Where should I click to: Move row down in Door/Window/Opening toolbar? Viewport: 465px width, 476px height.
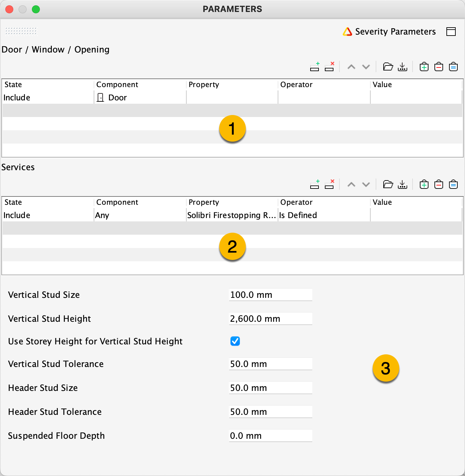(366, 67)
